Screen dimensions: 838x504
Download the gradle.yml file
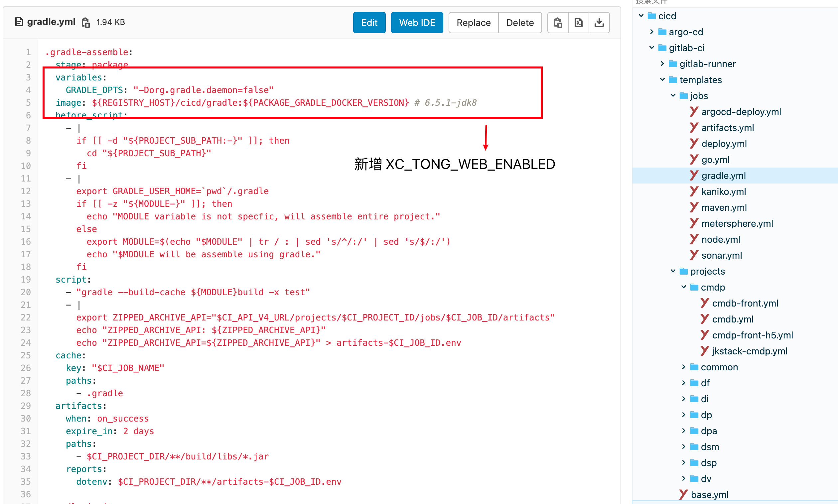[x=599, y=23]
